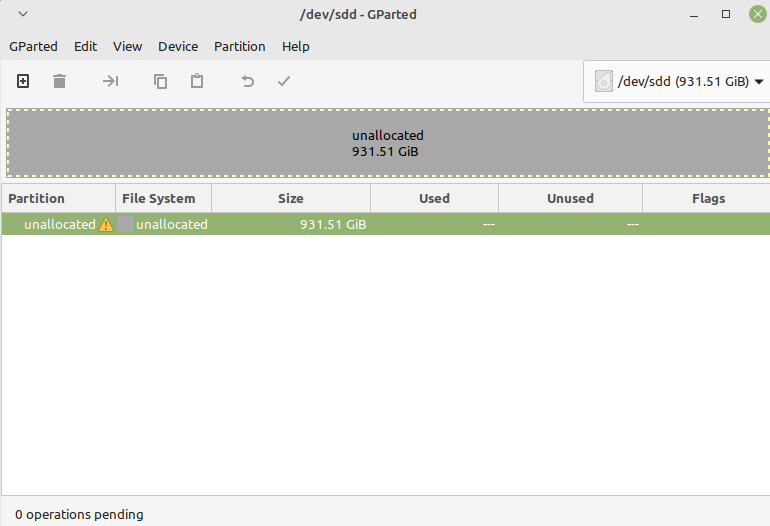The height and width of the screenshot is (526, 770).
Task: Click the New partition toolbar icon
Action: coord(23,81)
